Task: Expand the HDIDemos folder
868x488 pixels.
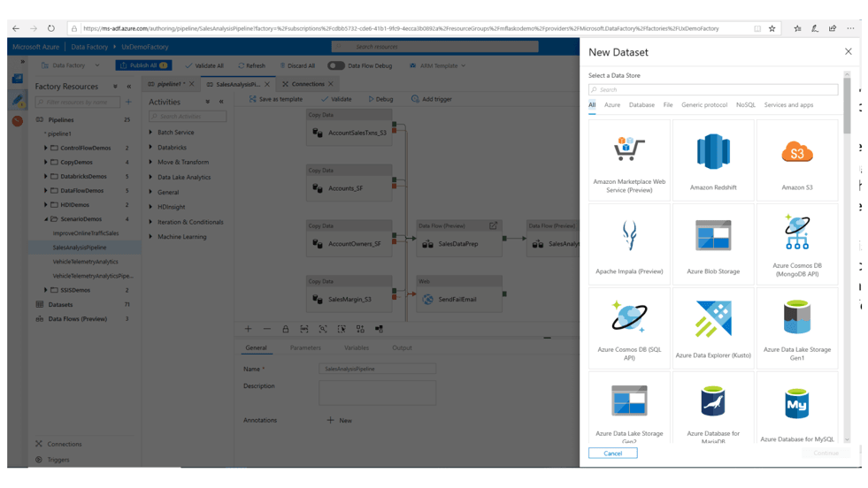Action: coord(45,205)
